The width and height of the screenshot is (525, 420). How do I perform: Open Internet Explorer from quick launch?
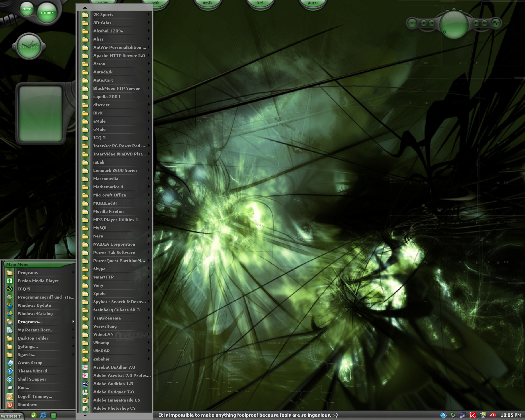click(43, 415)
